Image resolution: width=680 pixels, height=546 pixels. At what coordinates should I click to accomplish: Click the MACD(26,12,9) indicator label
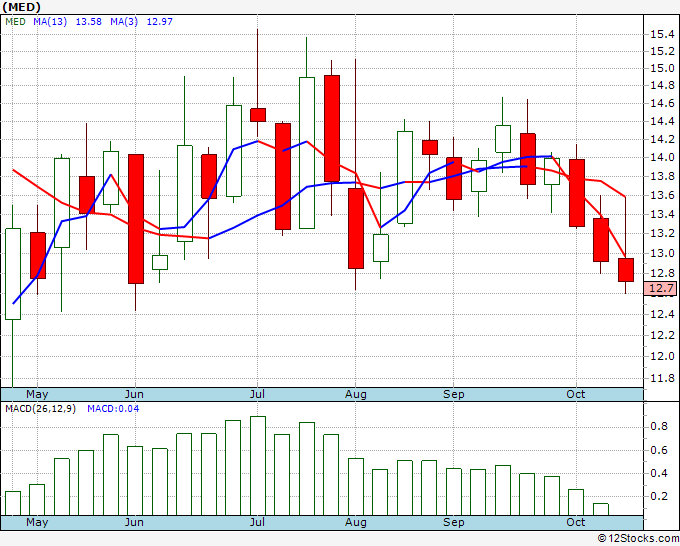coord(40,409)
